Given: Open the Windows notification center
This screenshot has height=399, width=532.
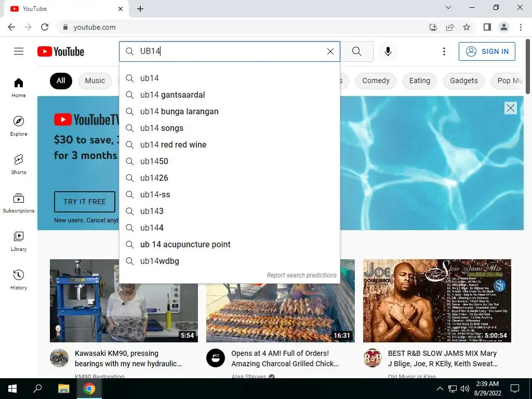Looking at the screenshot, I should [x=515, y=389].
